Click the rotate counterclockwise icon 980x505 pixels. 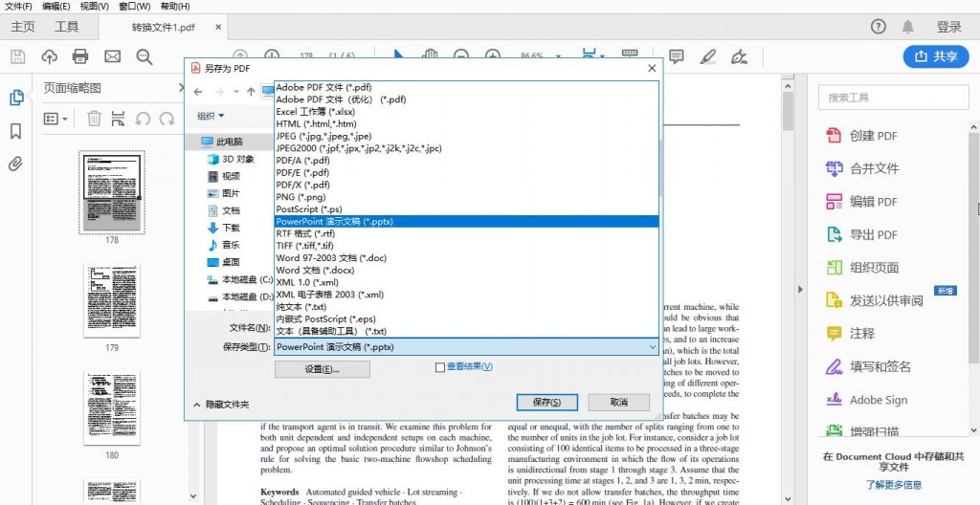pos(143,119)
